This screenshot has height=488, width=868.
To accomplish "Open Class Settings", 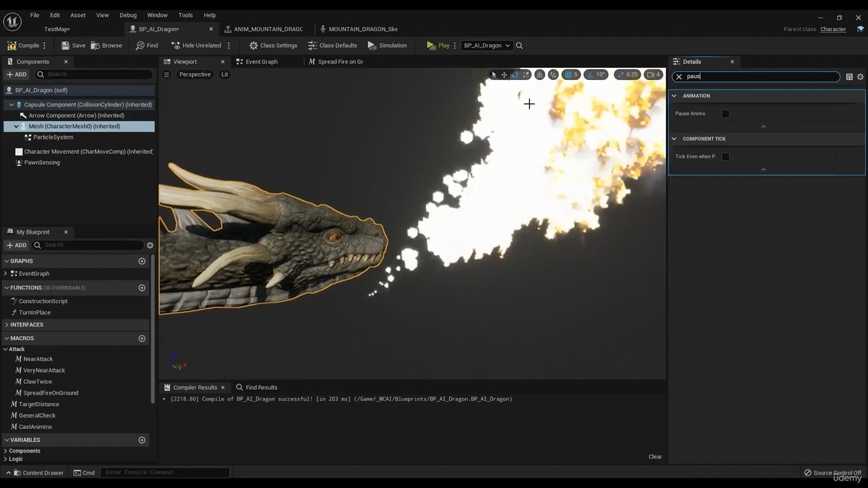I will (273, 45).
